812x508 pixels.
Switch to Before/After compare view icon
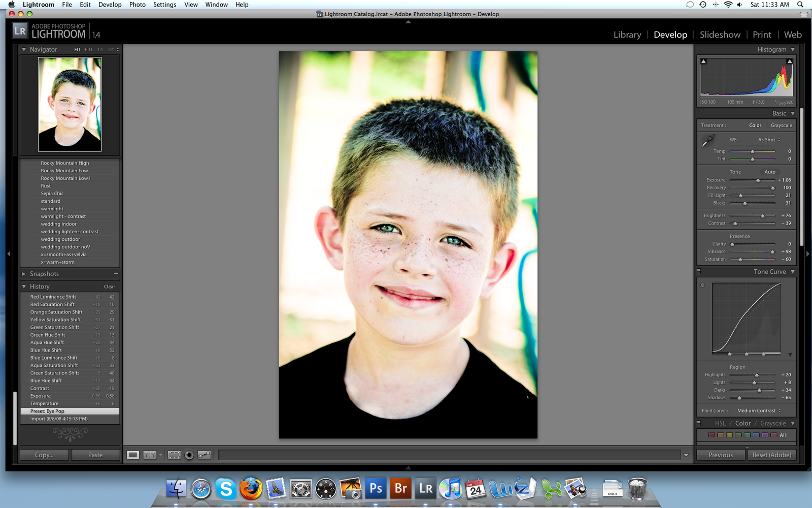150,455
